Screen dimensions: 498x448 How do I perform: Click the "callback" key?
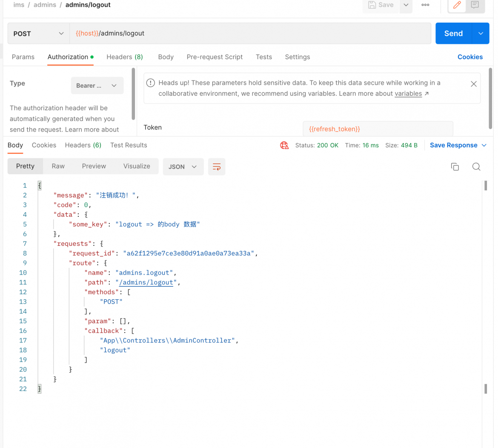[103, 331]
